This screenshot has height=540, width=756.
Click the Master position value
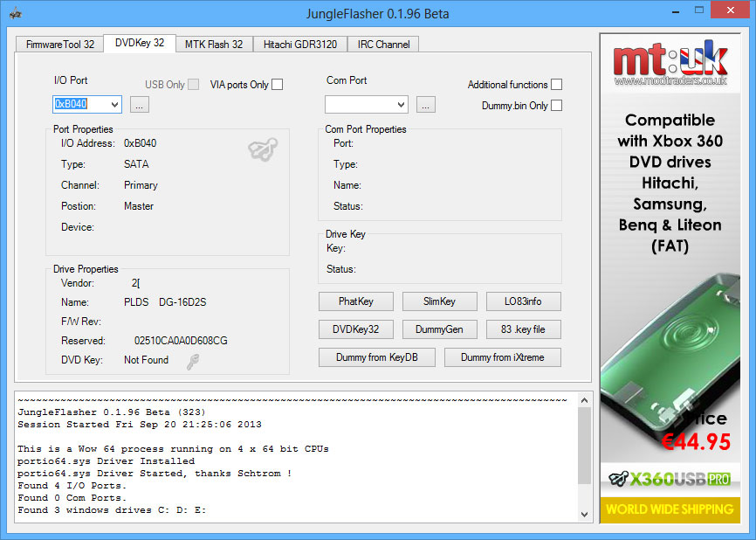139,206
